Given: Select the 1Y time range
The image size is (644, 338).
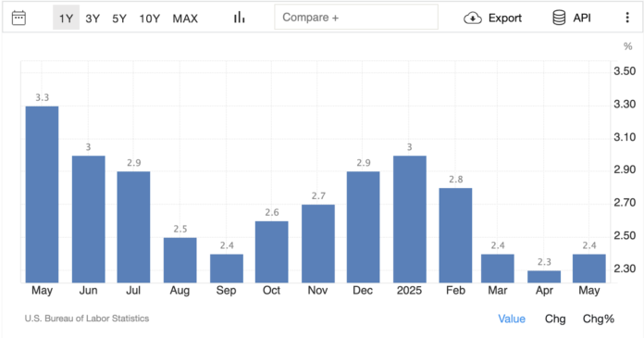Looking at the screenshot, I should tap(66, 18).
